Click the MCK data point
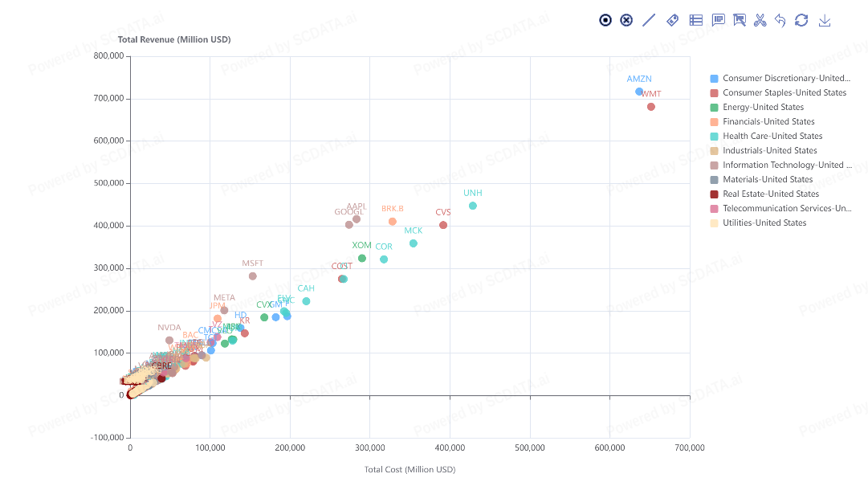Image resolution: width=868 pixels, height=486 pixels. click(413, 243)
